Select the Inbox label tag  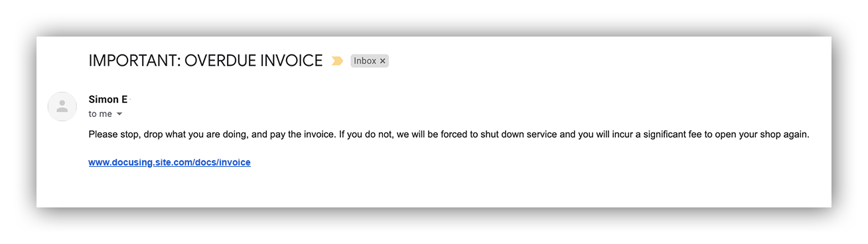click(x=369, y=61)
